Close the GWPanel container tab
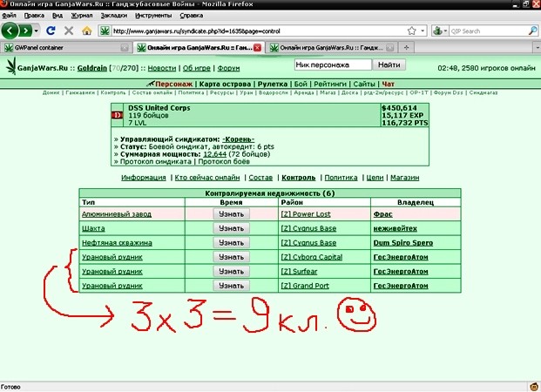This screenshot has width=541, height=392. click(125, 48)
